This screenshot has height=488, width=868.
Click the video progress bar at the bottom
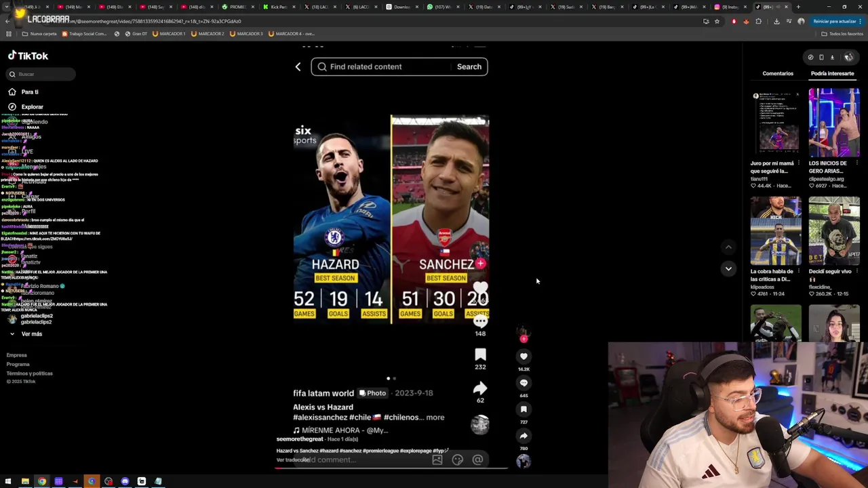[391, 468]
